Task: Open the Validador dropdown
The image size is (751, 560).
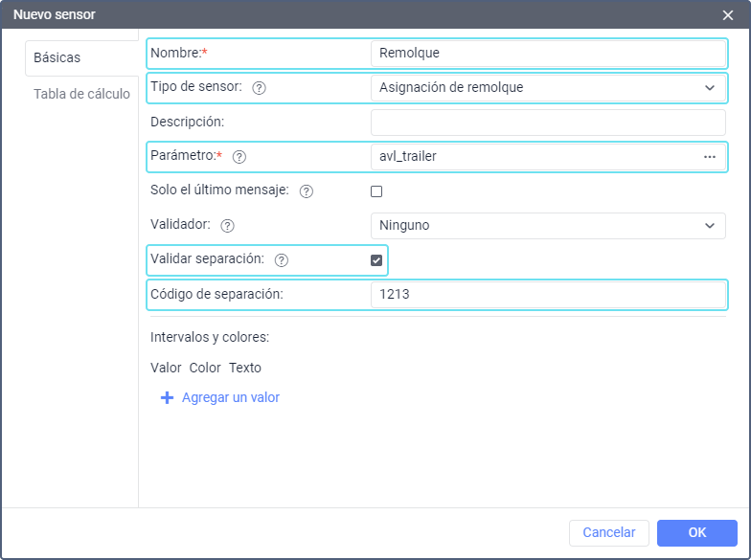Action: 548,226
